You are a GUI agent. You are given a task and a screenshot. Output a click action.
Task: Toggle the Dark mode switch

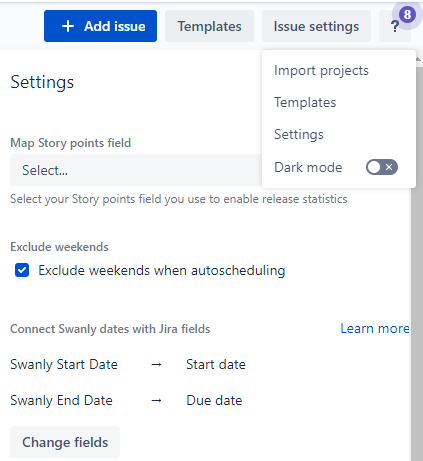(x=382, y=167)
